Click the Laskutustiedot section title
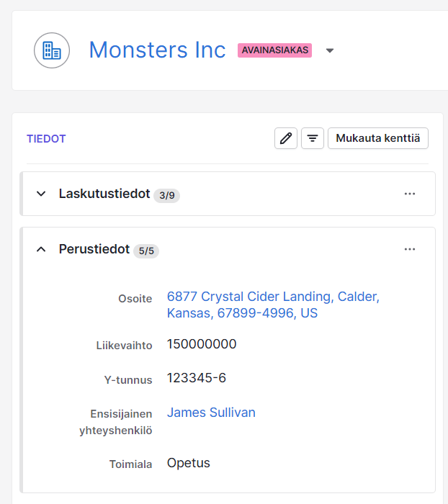 104,194
